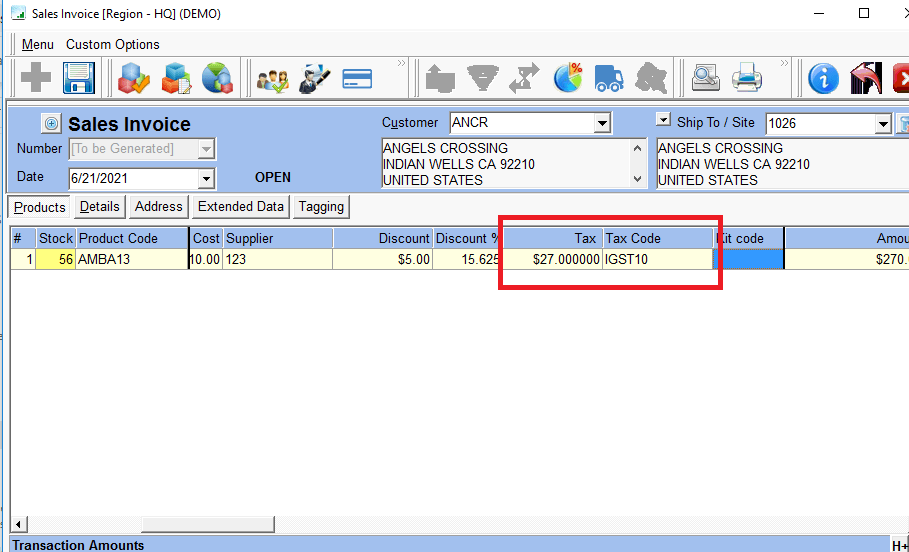Open Custom Options in the menu bar

113,44
